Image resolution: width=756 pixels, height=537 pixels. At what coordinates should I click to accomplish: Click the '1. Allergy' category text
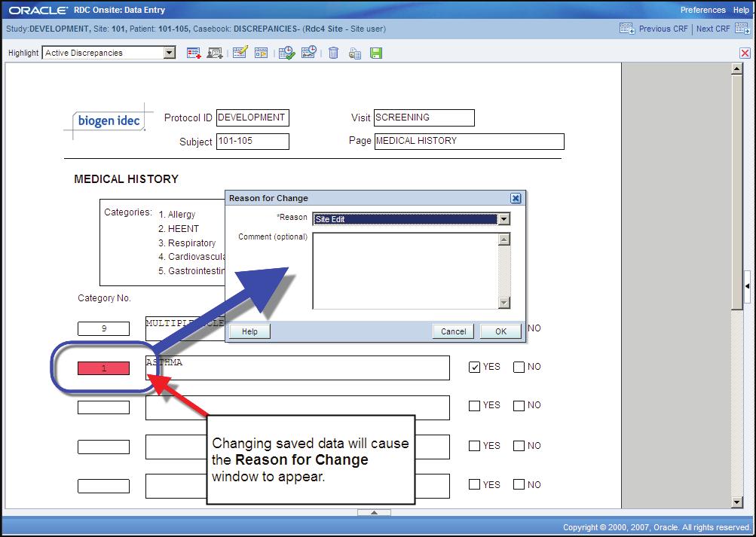(177, 215)
